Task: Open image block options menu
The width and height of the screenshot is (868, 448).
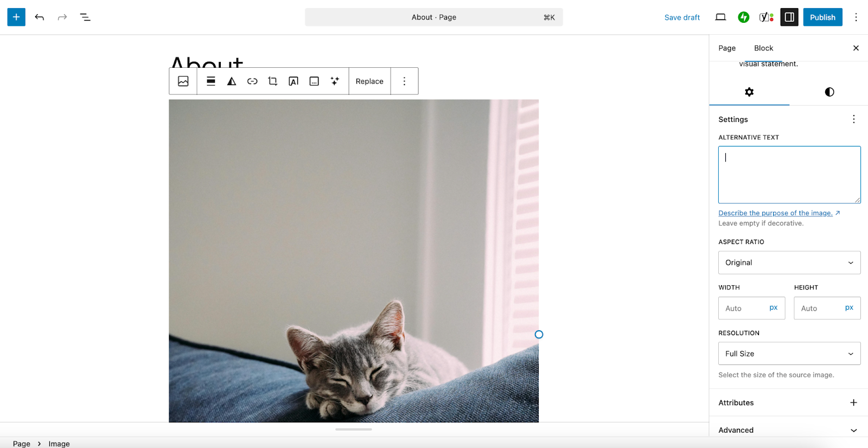Action: [404, 81]
